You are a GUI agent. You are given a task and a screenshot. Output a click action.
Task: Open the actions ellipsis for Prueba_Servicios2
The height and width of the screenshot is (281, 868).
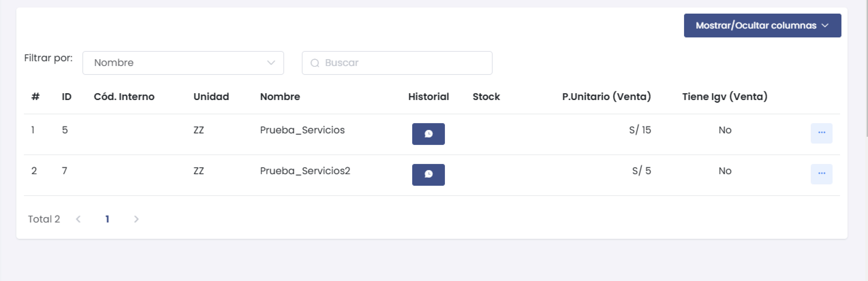821,174
